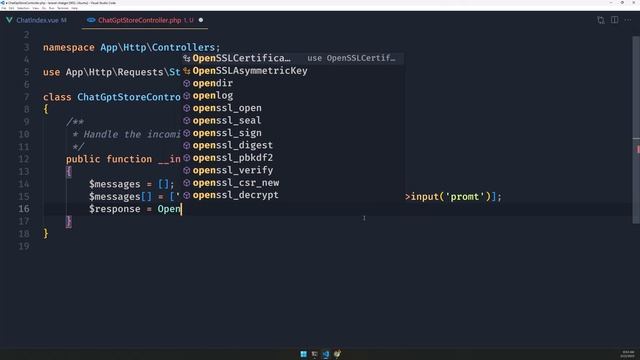Open the taskbar clock and date

tap(628, 354)
